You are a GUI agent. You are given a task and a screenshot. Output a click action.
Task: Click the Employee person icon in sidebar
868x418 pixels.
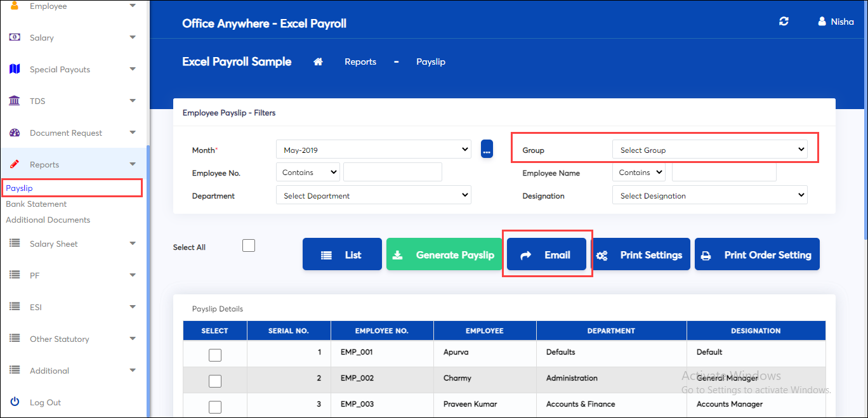point(15,6)
